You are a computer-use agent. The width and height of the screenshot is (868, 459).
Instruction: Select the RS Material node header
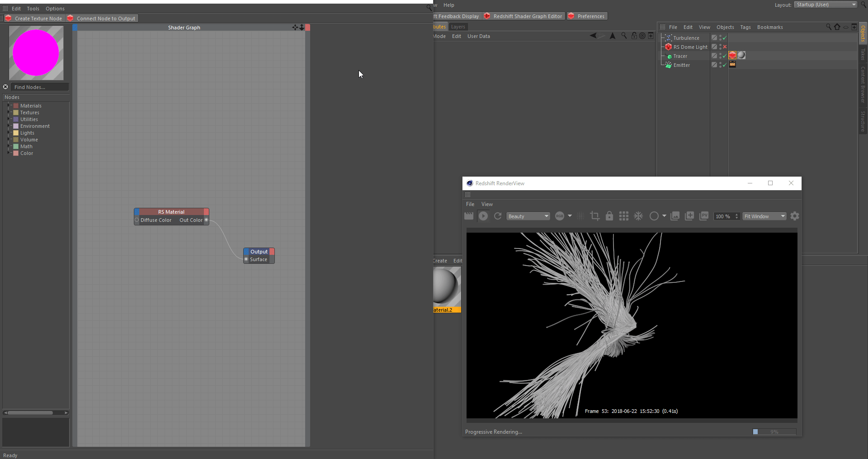[171, 212]
